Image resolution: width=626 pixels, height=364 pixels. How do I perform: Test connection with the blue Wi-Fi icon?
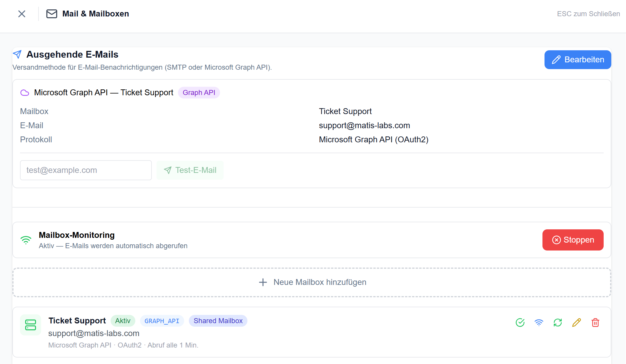coord(539,323)
